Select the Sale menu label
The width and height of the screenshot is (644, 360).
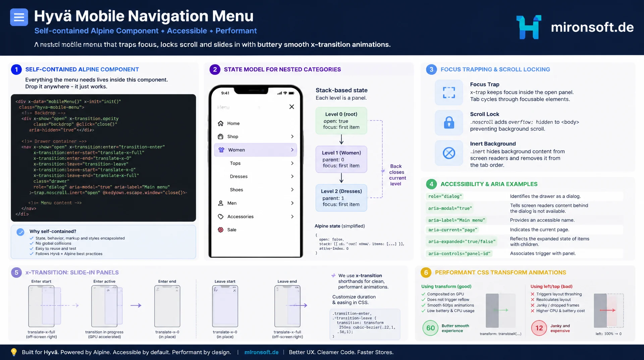pyautogui.click(x=232, y=230)
